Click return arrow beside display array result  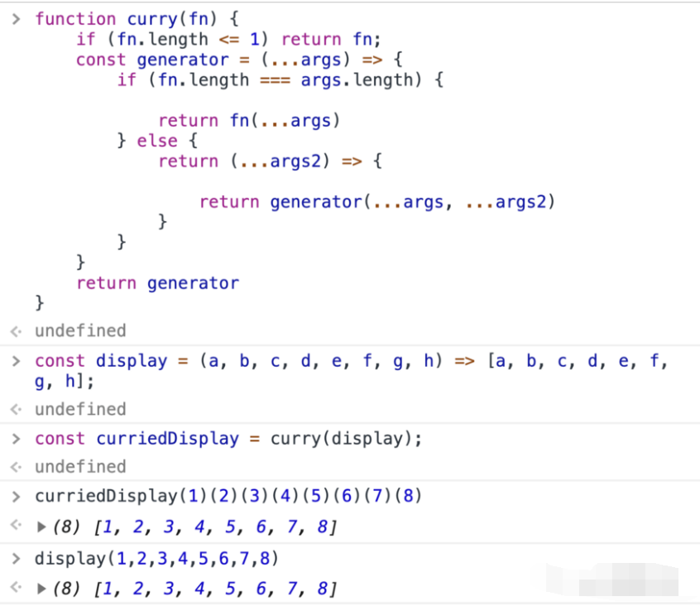pos(16,586)
